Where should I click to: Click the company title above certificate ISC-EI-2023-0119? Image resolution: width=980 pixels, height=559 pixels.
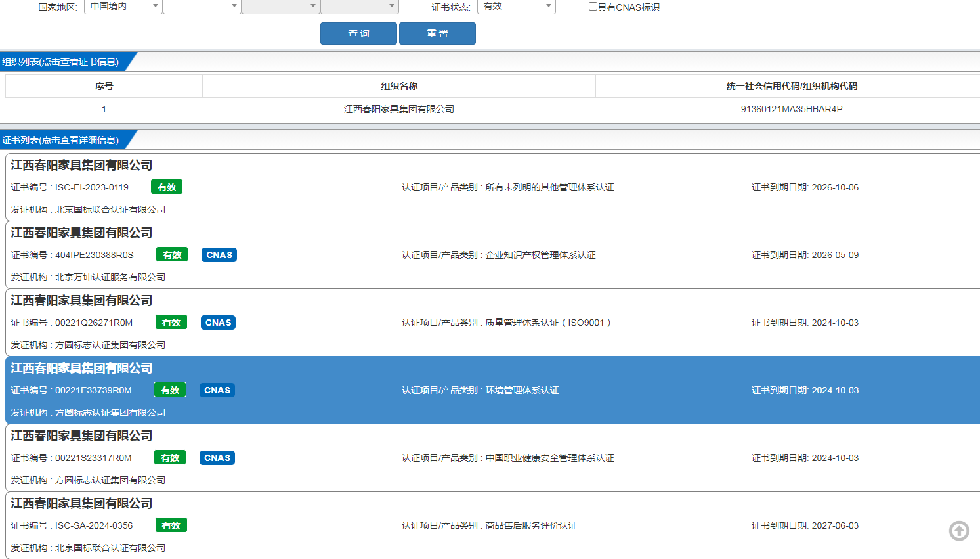click(81, 166)
